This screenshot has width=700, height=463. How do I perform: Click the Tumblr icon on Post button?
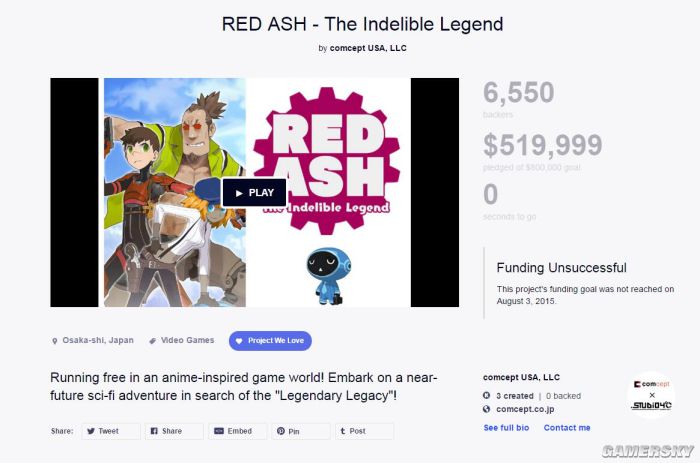click(x=342, y=431)
